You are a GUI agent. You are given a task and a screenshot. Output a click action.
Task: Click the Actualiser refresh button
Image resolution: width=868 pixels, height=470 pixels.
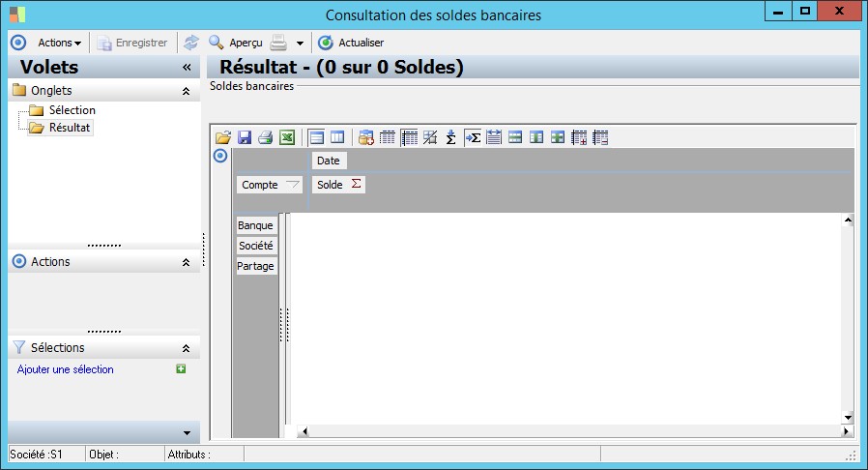[351, 43]
